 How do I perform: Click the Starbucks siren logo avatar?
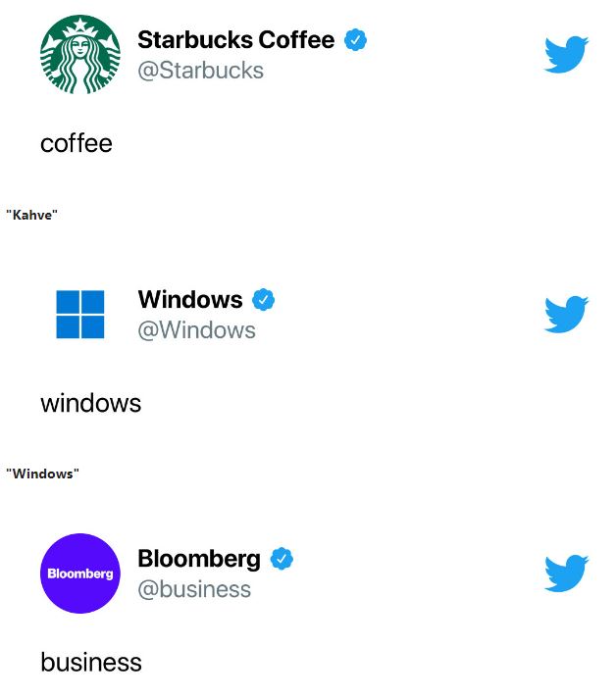tap(79, 55)
